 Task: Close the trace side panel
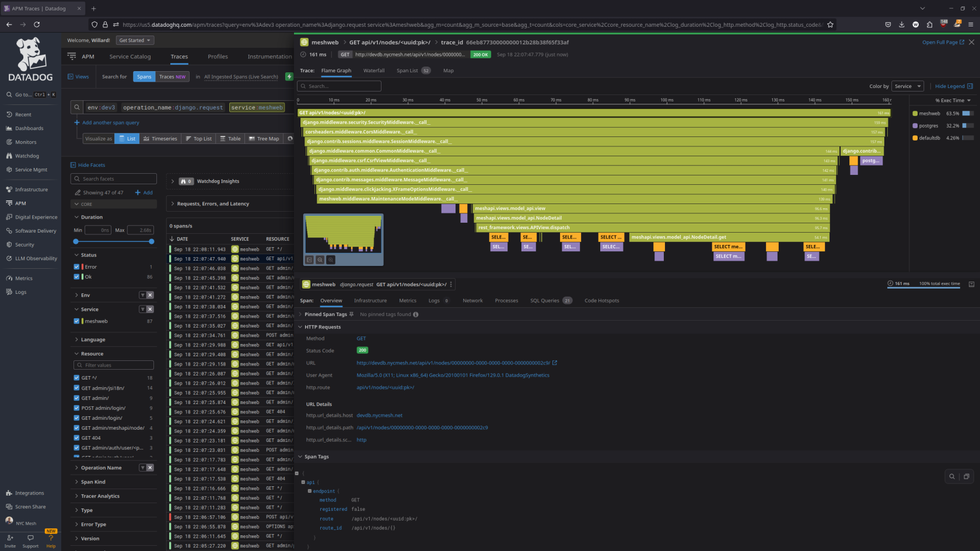coord(971,42)
